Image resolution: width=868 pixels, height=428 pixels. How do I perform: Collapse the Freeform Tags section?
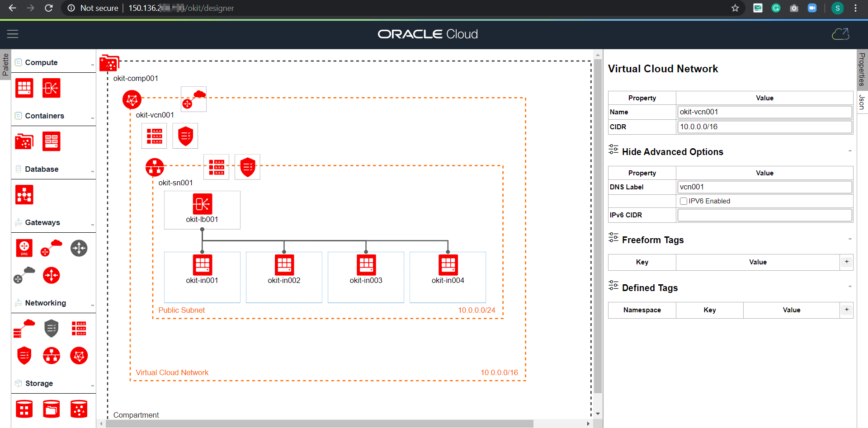(849, 239)
